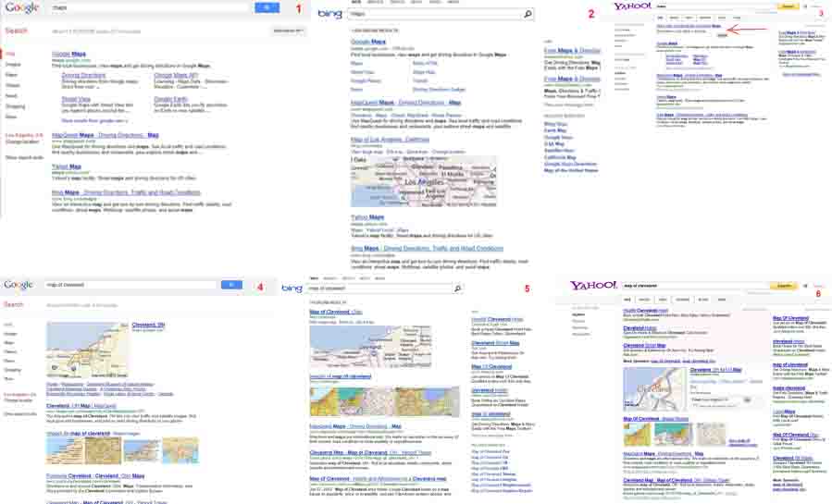Open Images for map of cleveland in Google panel 4
This screenshot has height=504, width=832.
78,434
